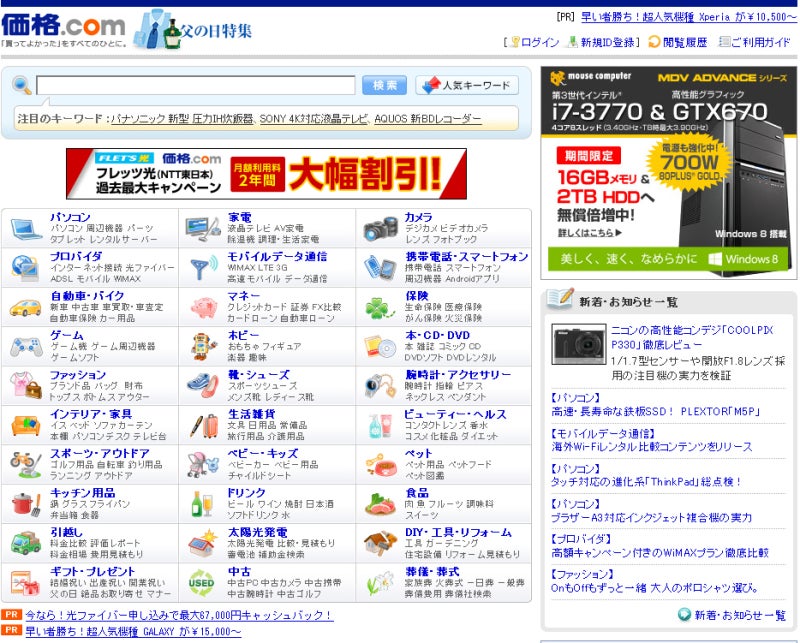This screenshot has height=643, width=800.
Task: Open the 父の日特集 Father's Day feature banner
Action: point(193,30)
